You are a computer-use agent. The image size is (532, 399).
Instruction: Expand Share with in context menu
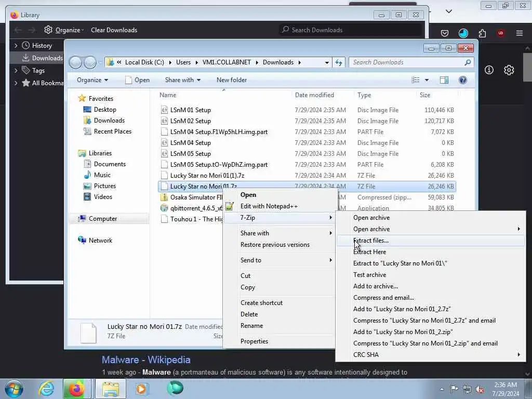pyautogui.click(x=279, y=233)
